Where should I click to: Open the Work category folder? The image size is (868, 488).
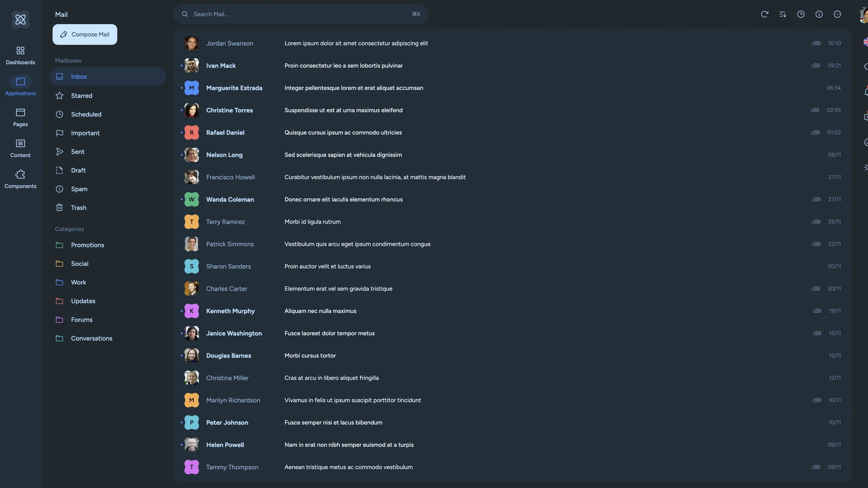tap(108, 282)
